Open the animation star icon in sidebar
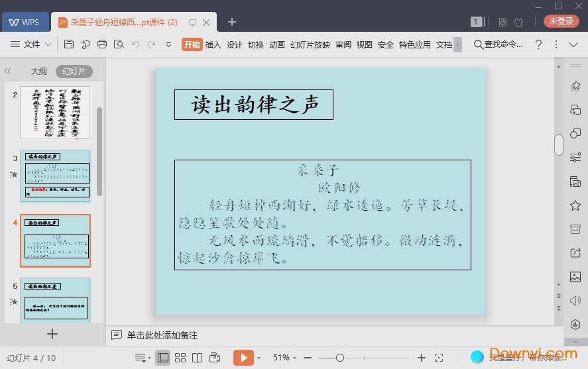 (575, 86)
